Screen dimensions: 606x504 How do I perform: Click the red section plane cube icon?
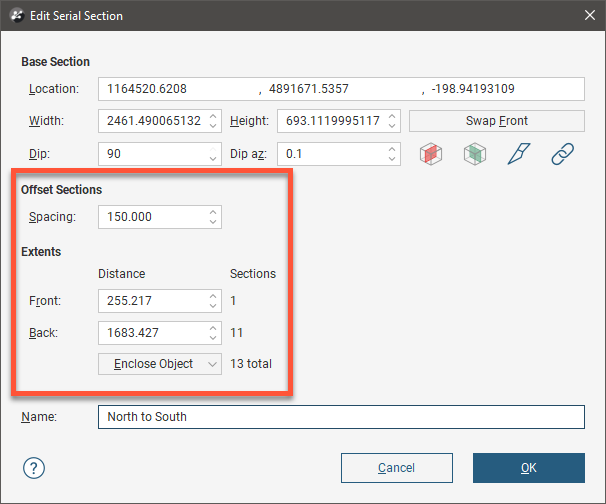[x=429, y=155]
